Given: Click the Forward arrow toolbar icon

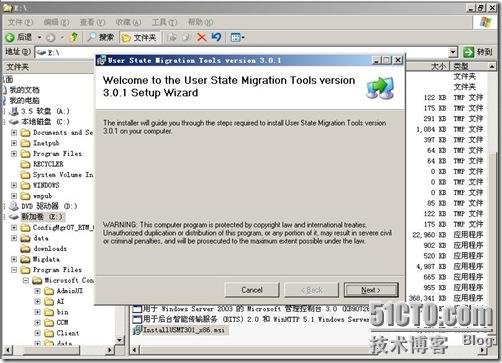Looking at the screenshot, I should (51, 38).
